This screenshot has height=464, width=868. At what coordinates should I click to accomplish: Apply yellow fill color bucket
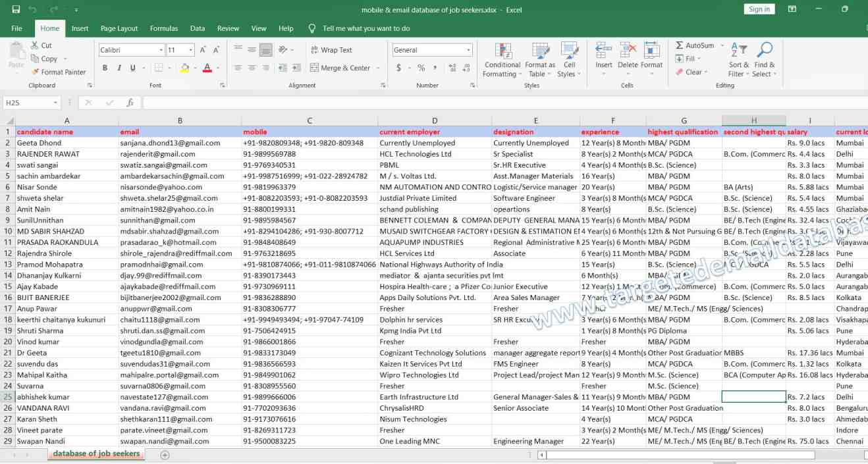[x=185, y=68]
